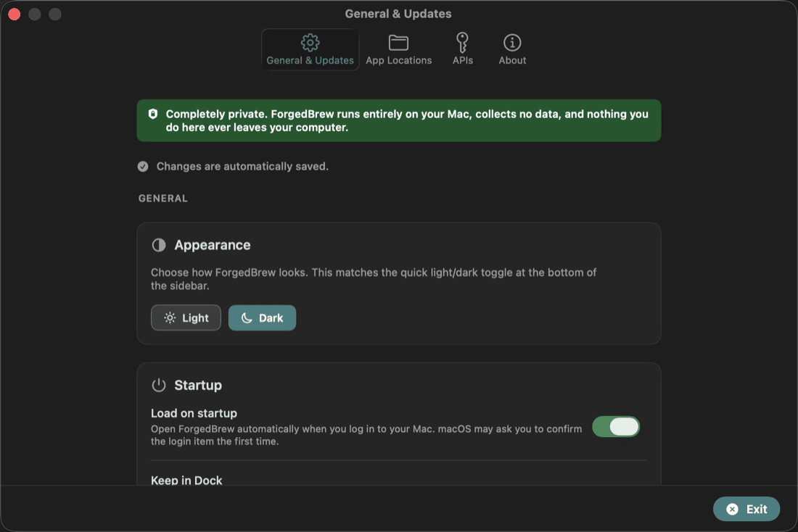Viewport: 798px width, 532px height.
Task: Click the Exit button
Action: point(746,509)
